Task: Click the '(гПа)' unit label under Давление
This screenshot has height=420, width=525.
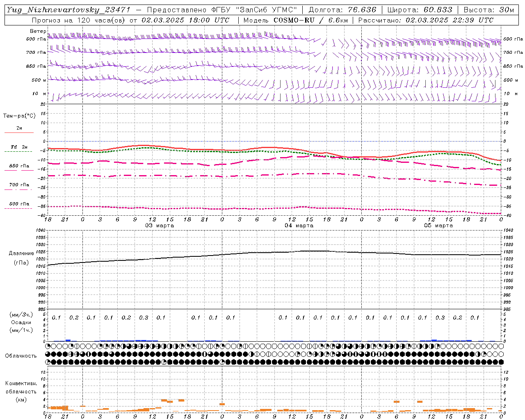Action: coord(21,263)
